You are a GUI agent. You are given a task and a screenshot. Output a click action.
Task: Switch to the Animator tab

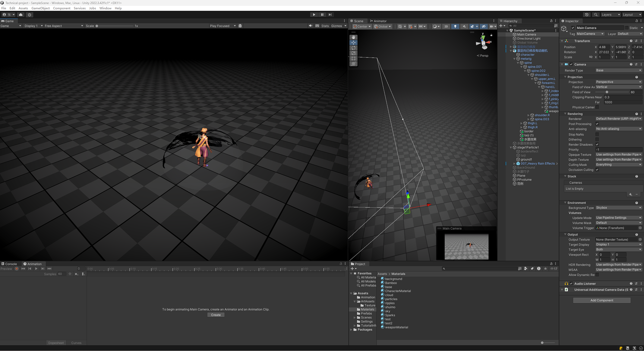point(378,21)
